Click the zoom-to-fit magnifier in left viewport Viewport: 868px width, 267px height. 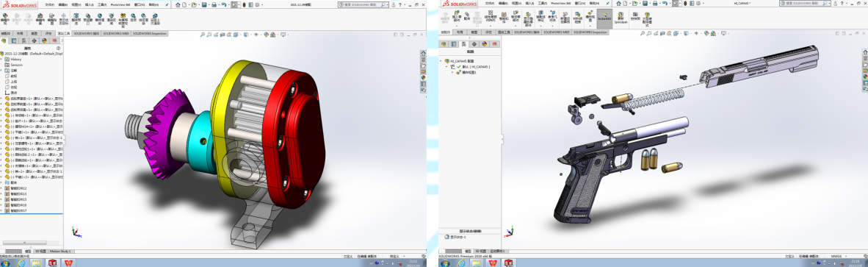click(x=202, y=35)
